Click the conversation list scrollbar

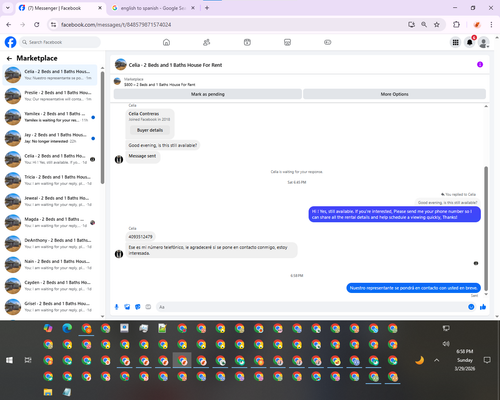tap(102, 128)
